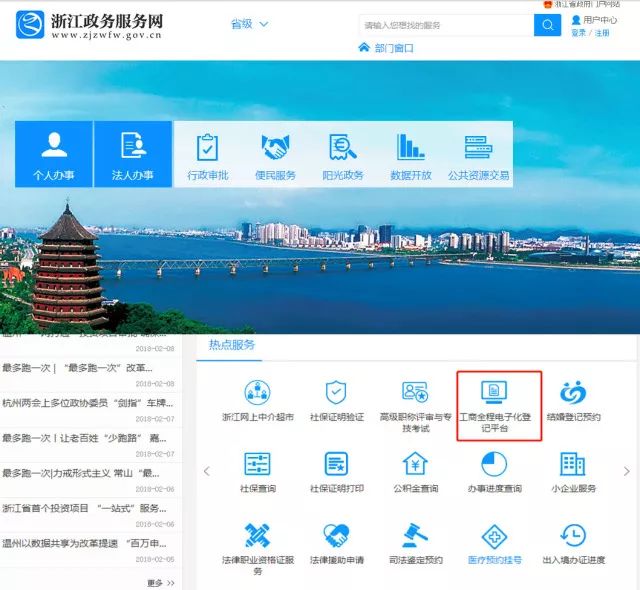Click the 注册 register link
Screen dimensions: 640x590
coord(602,33)
